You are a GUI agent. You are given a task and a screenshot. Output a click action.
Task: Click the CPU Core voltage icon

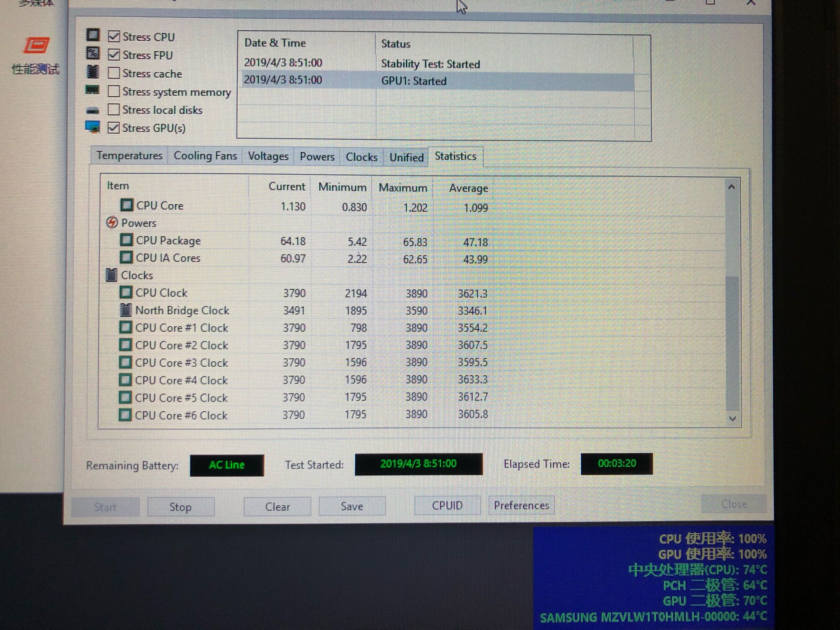[126, 205]
